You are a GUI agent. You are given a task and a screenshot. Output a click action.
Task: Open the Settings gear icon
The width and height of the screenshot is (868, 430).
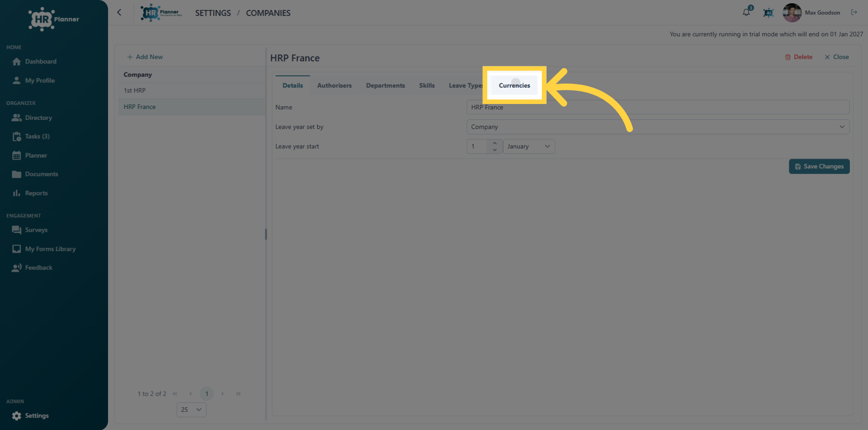point(17,416)
